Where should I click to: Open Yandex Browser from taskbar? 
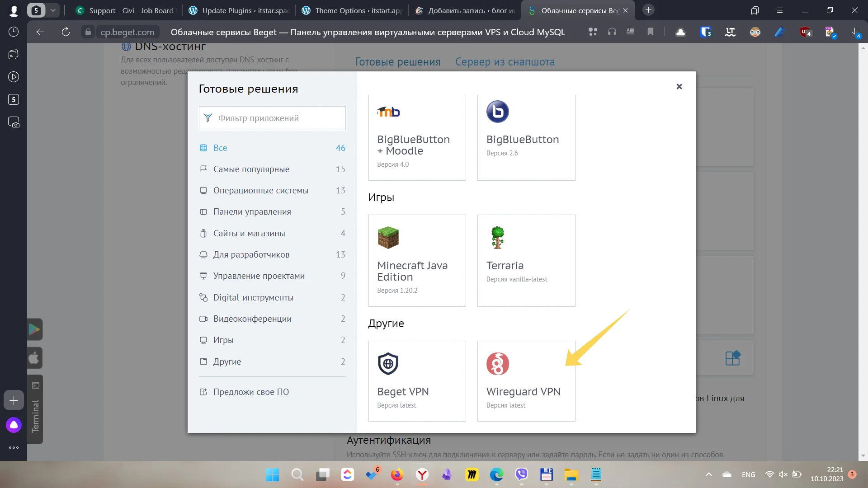(x=422, y=474)
